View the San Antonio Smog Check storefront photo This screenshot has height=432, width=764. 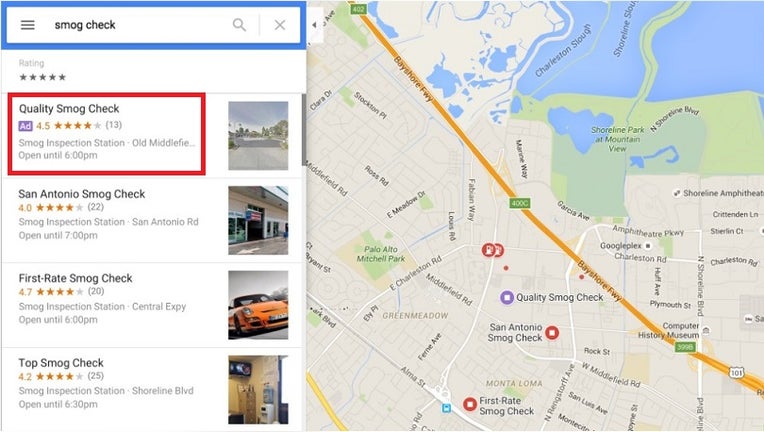pos(258,220)
